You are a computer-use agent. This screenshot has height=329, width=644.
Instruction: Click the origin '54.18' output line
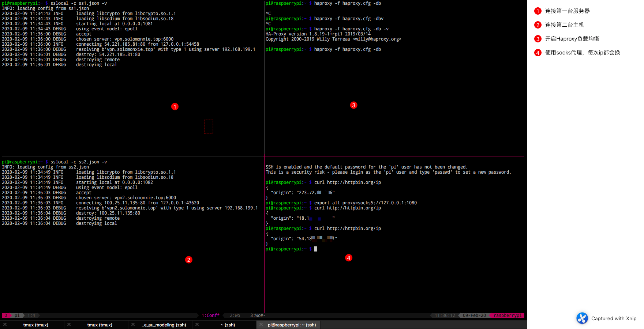pos(304,239)
